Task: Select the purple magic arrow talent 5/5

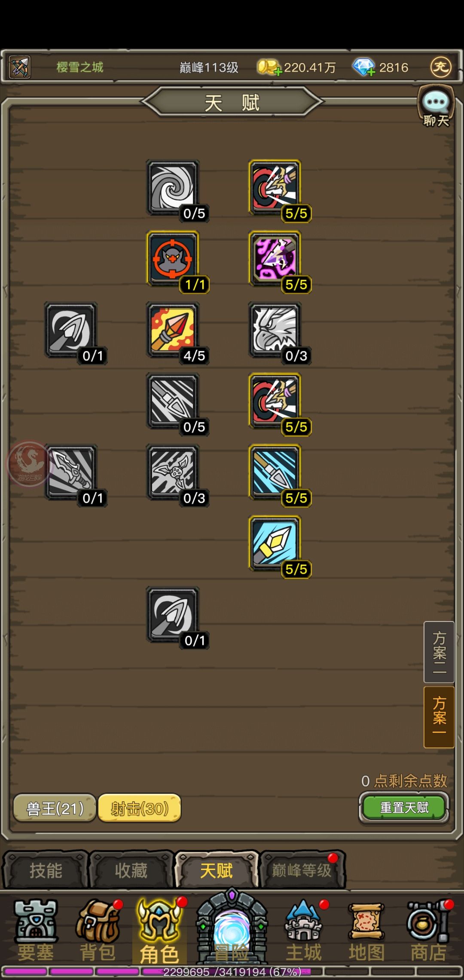Action: point(275,259)
